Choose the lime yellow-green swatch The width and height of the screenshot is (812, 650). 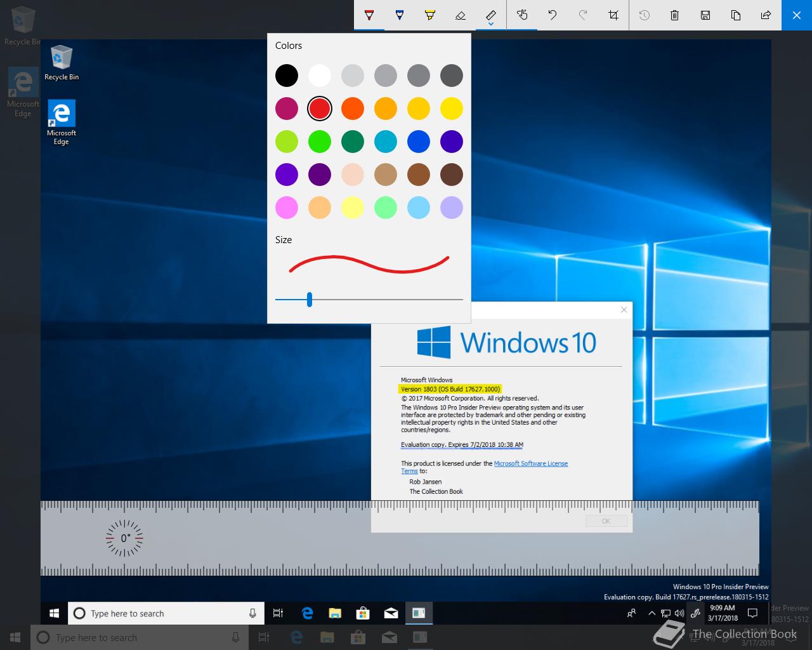click(x=287, y=142)
